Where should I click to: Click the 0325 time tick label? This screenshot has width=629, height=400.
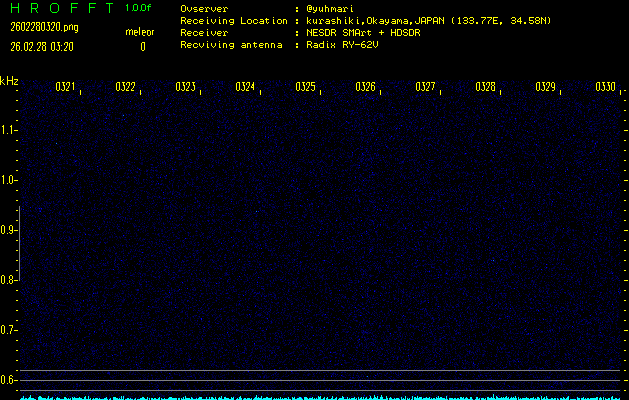pyautogui.click(x=305, y=87)
